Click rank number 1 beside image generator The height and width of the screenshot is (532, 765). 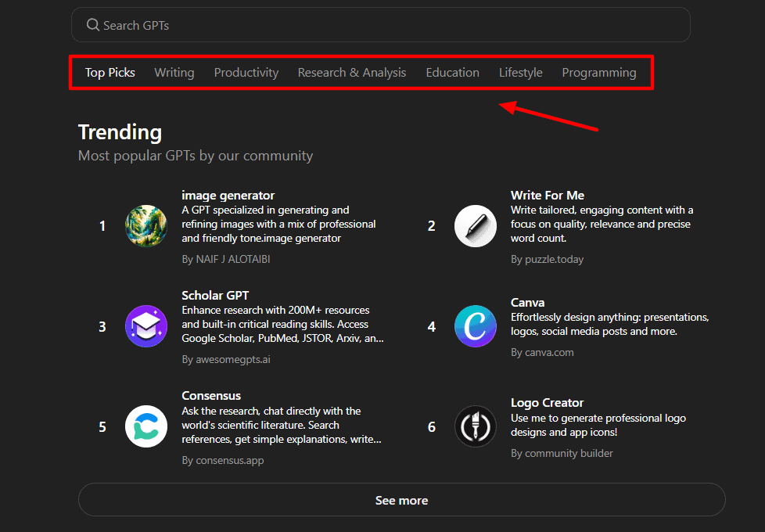point(102,226)
